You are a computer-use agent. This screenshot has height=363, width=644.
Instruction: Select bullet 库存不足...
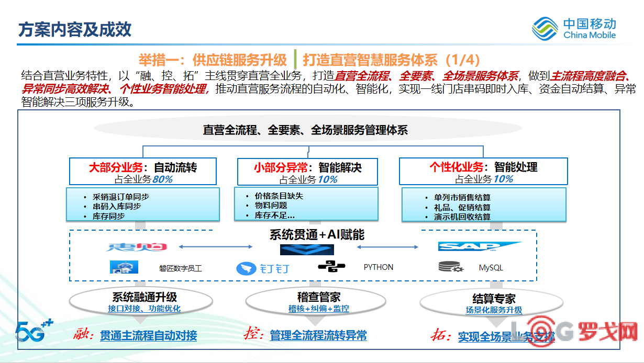(274, 214)
